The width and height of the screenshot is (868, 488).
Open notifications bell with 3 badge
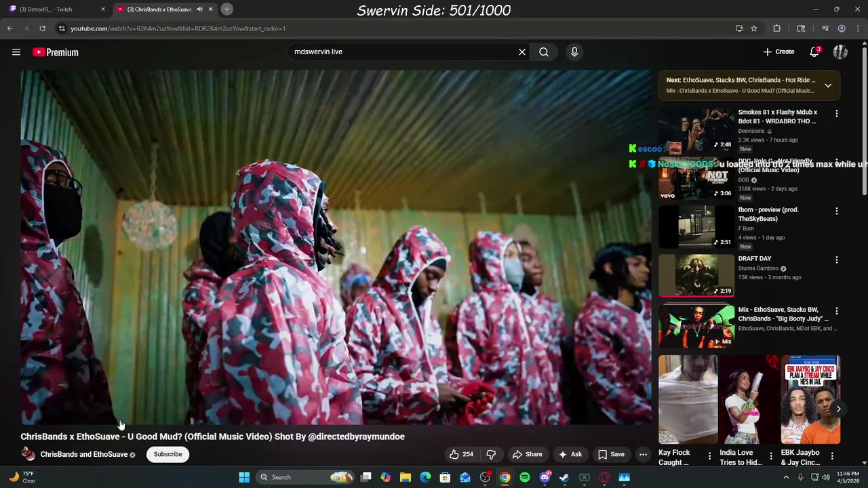pos(814,52)
